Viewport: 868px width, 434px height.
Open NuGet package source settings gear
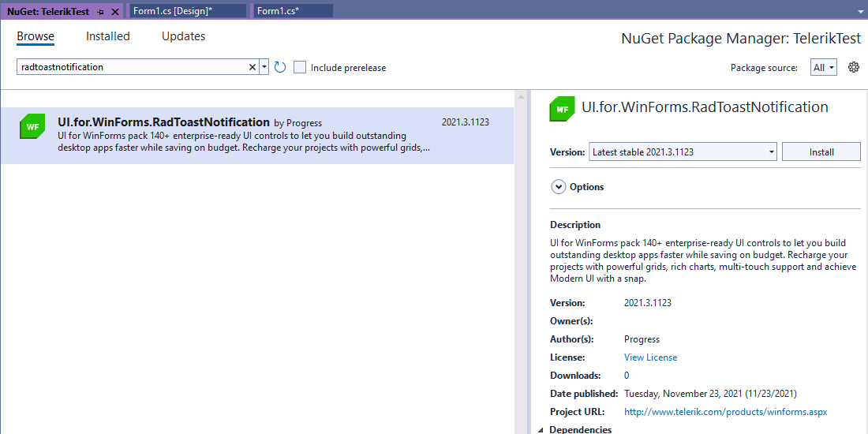coord(854,68)
